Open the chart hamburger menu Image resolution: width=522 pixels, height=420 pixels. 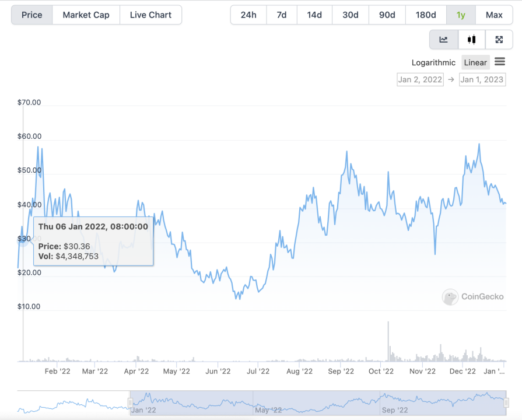(x=500, y=62)
